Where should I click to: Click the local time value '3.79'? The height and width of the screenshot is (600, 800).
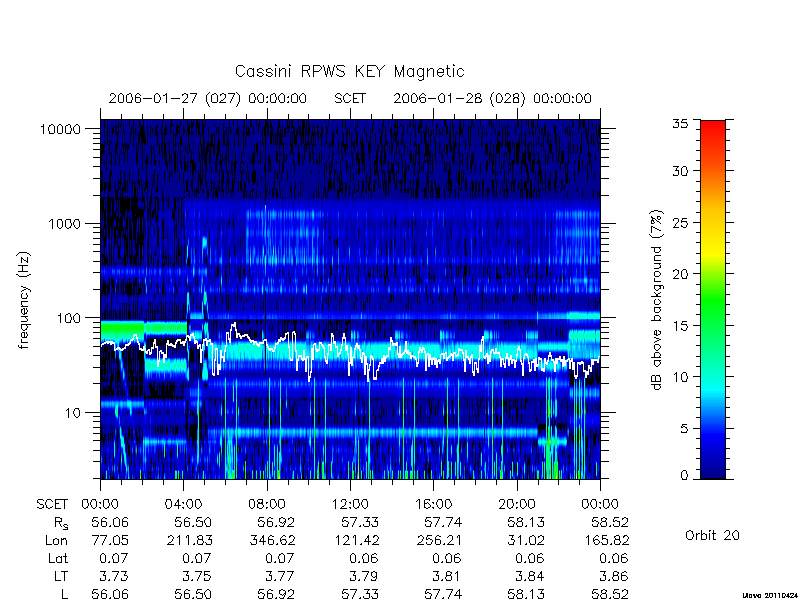[363, 577]
